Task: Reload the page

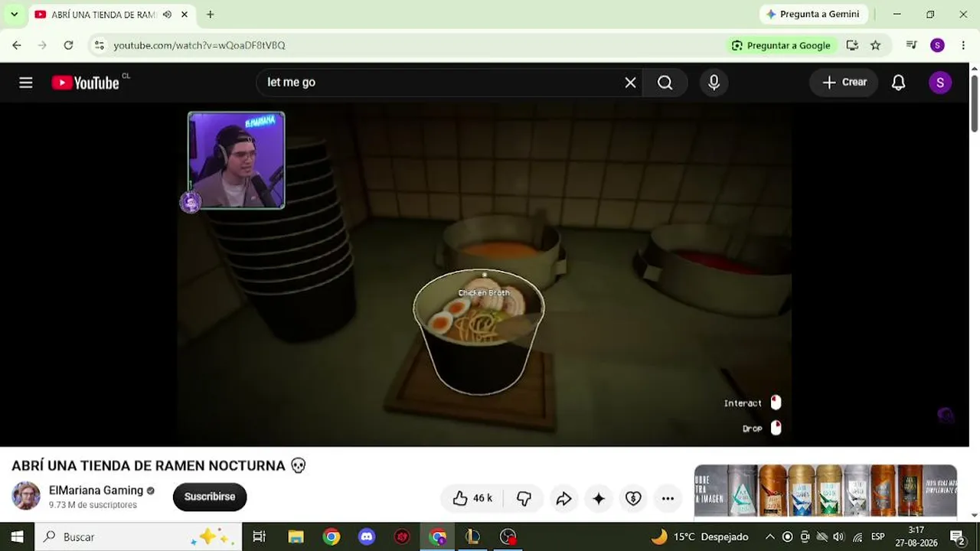Action: tap(68, 45)
